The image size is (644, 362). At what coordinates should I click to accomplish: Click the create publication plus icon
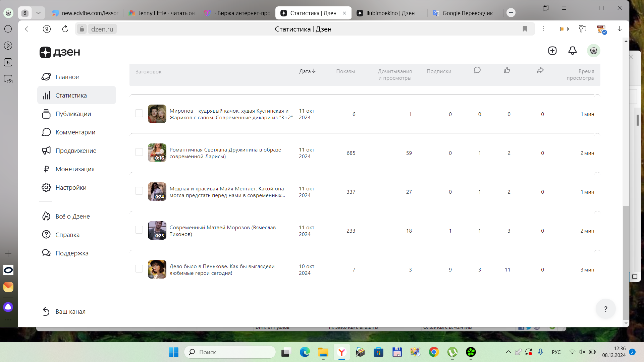click(552, 51)
